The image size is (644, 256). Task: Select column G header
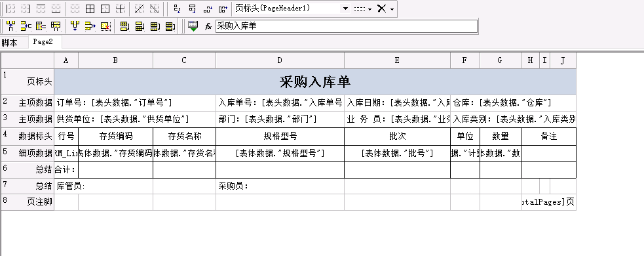pos(501,60)
